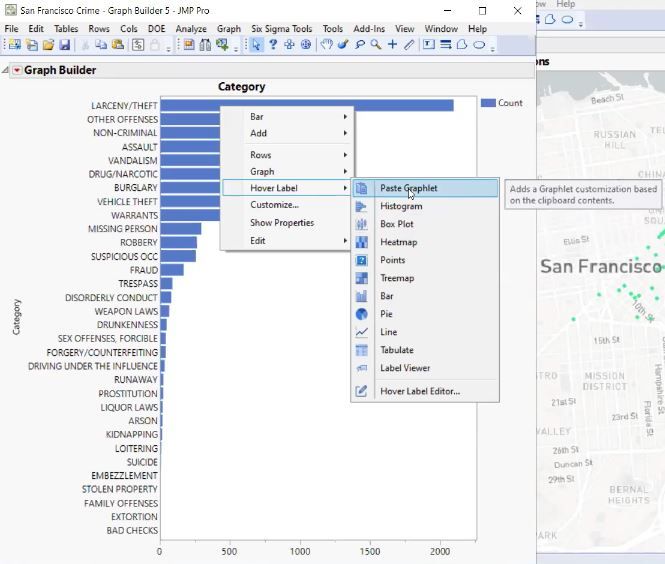
Task: Select Show Properties in context menu
Action: point(287,223)
